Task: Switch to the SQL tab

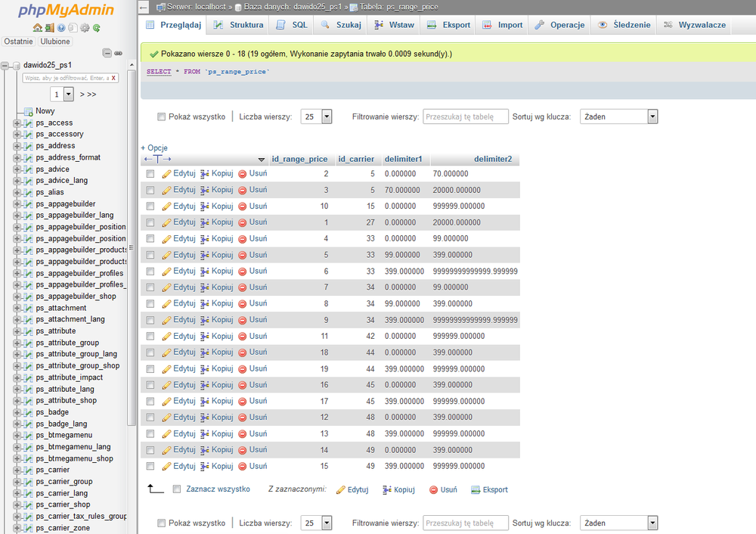Action: 292,25
